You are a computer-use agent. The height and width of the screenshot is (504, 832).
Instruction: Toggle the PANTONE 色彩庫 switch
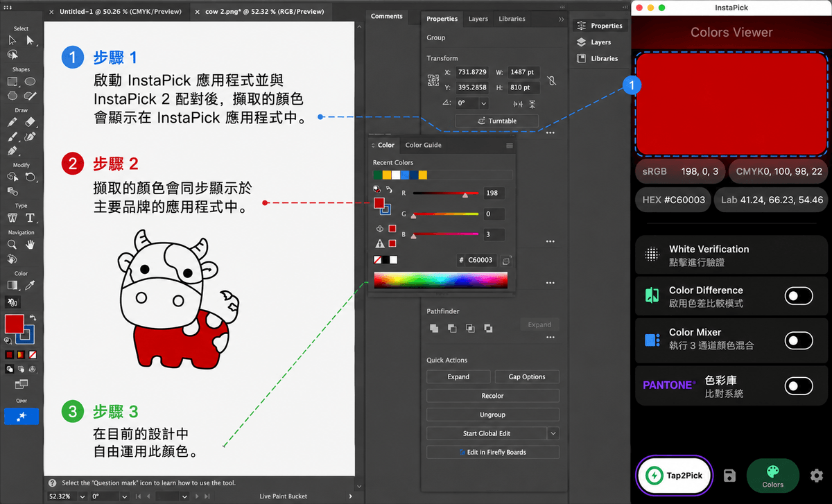point(799,385)
